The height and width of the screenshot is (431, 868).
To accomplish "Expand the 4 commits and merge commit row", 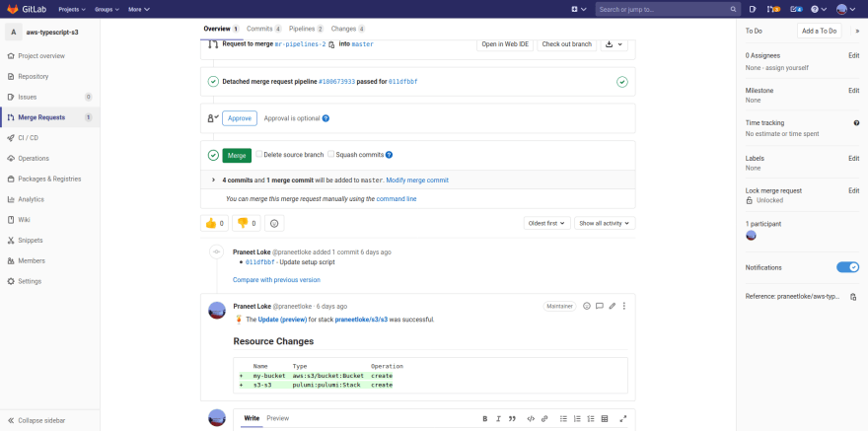I will (213, 180).
